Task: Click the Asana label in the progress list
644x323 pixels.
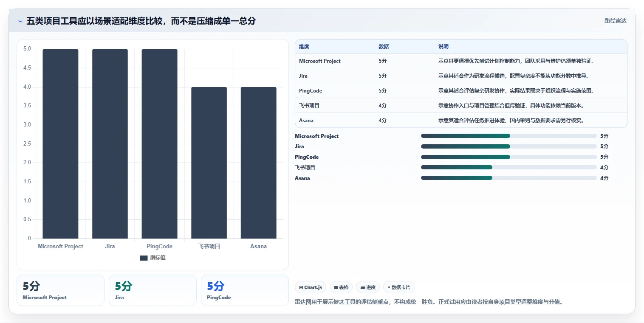Action: pos(302,178)
